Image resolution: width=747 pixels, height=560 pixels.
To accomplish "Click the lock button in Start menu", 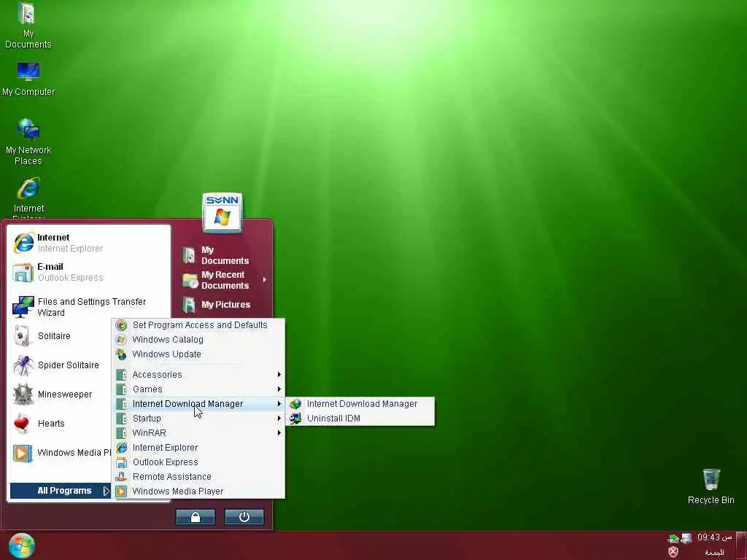I will pyautogui.click(x=196, y=517).
